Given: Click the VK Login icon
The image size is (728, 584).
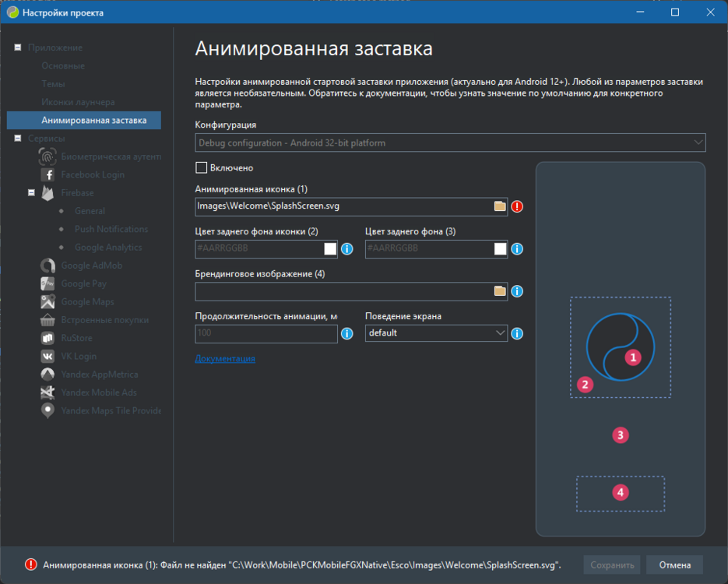Looking at the screenshot, I should pyautogui.click(x=47, y=356).
